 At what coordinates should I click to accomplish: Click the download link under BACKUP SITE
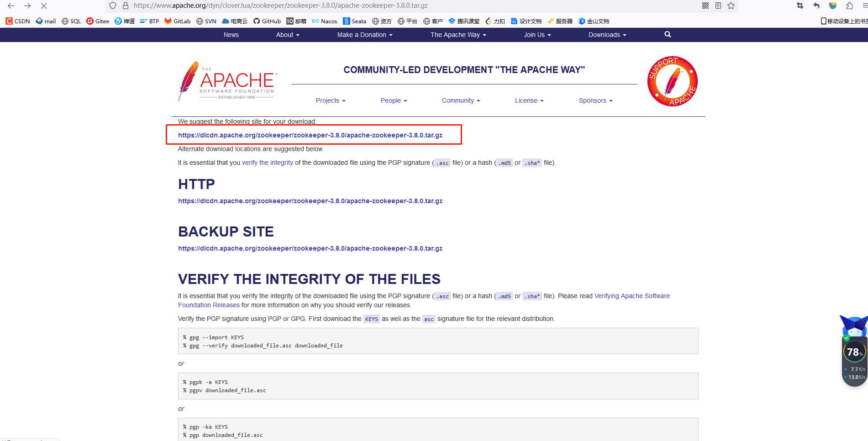tap(310, 248)
